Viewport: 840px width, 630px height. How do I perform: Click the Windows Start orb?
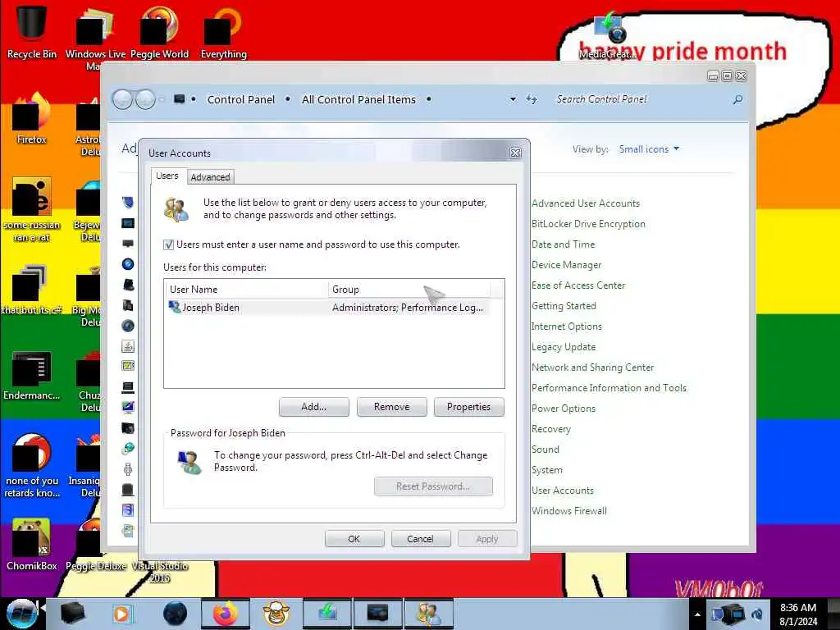(21, 614)
